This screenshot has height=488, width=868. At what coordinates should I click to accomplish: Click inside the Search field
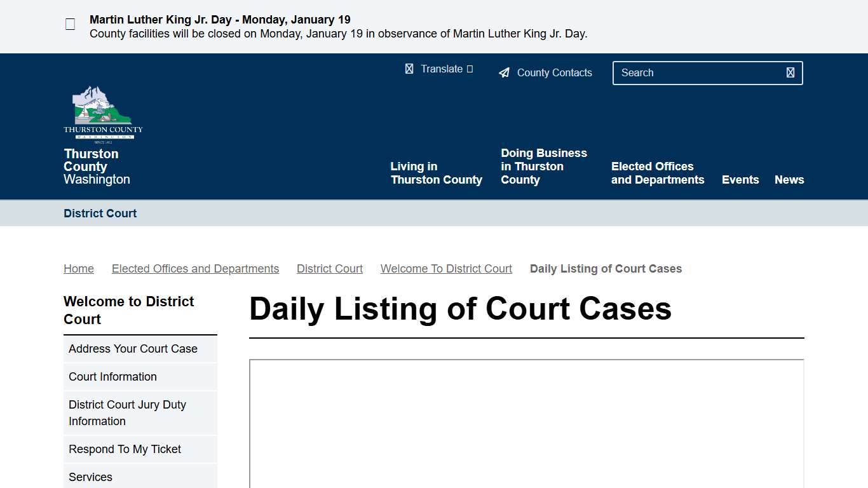point(693,72)
